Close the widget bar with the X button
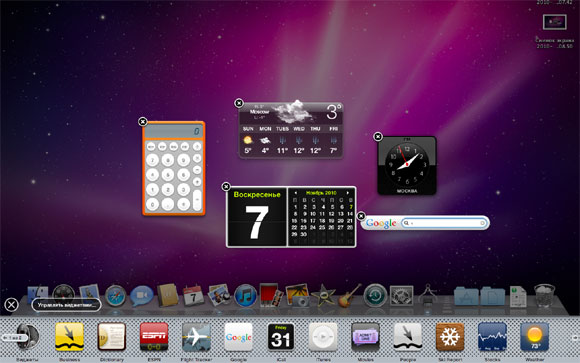 point(11,305)
